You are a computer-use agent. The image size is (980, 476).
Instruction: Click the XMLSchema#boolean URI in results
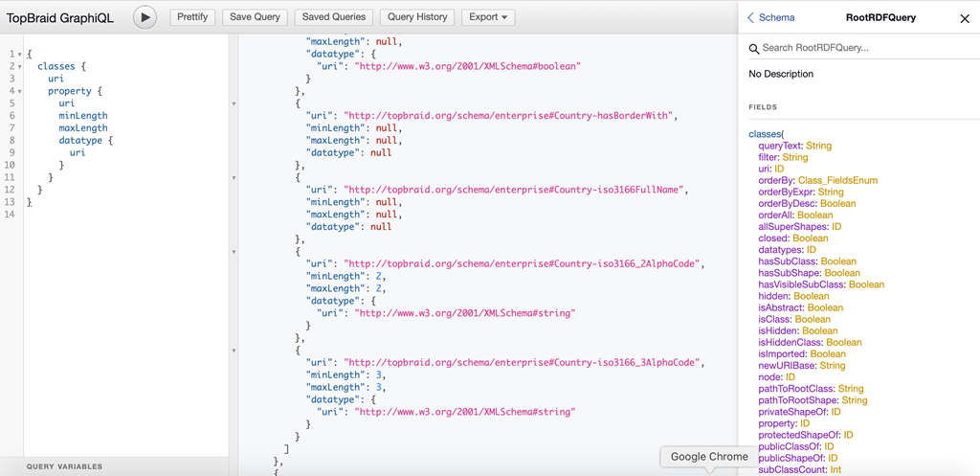point(468,66)
